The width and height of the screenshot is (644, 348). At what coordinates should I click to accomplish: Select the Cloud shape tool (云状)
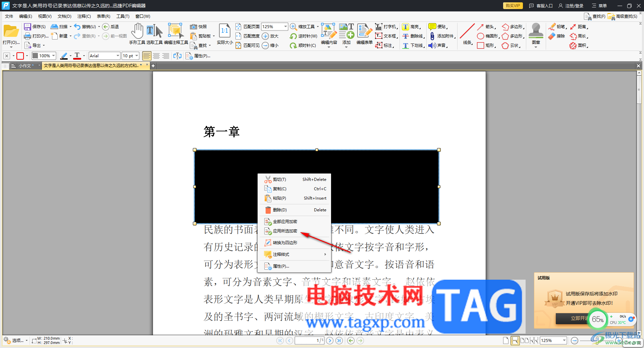click(x=511, y=46)
